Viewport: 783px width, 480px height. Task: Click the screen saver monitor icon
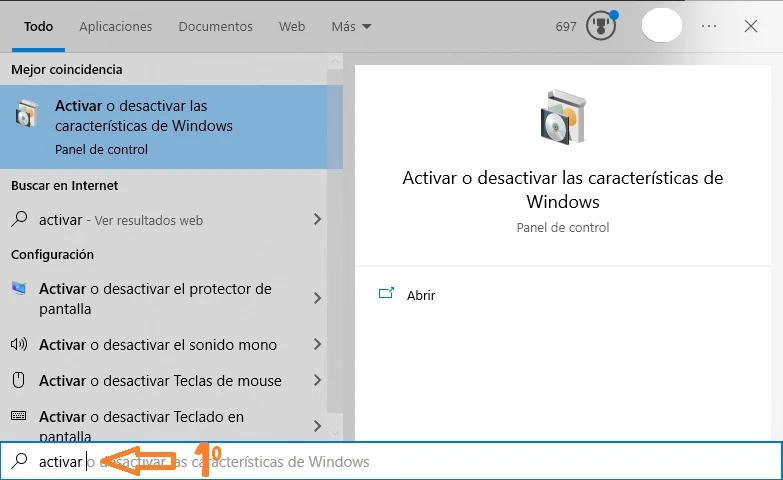click(x=18, y=288)
